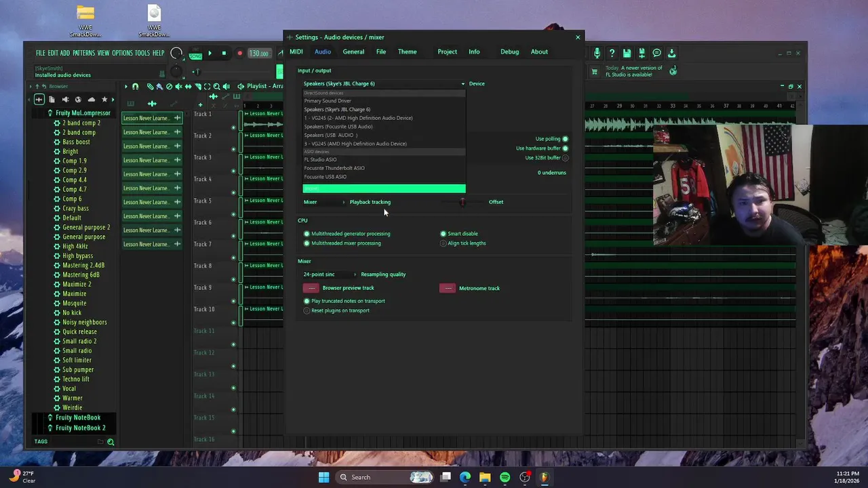Viewport: 868px width, 488px height.
Task: Select highlighted (none) device entry
Action: pos(384,188)
